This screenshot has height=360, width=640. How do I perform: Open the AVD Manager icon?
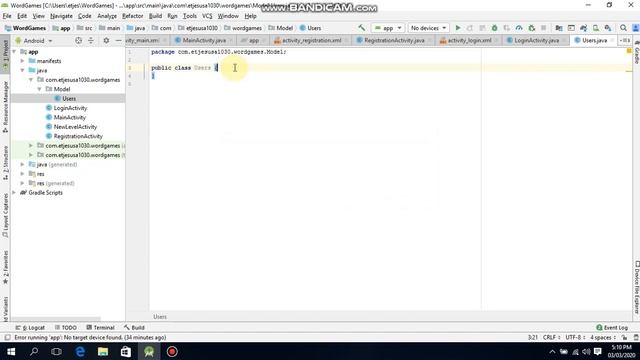coord(596,28)
